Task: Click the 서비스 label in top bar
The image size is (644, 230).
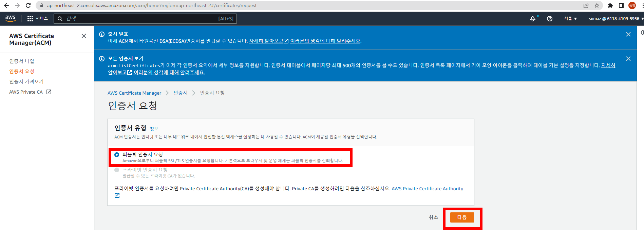Action: [42, 19]
